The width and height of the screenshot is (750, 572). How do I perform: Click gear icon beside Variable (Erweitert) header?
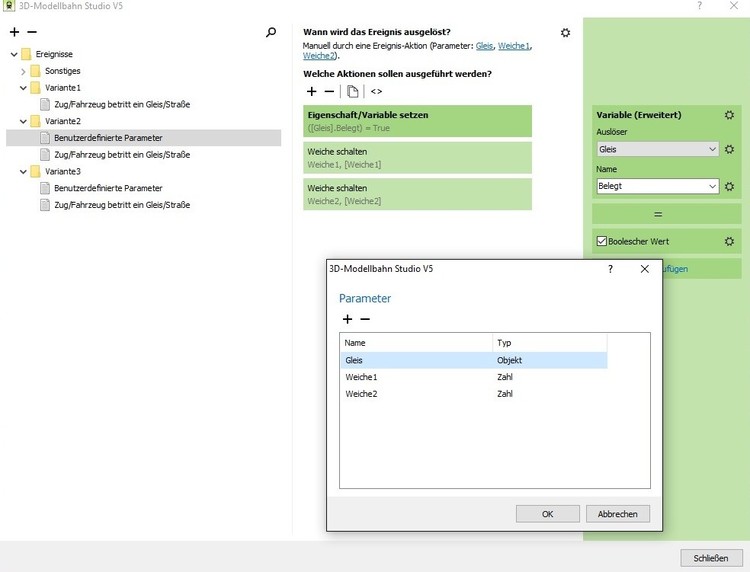pyautogui.click(x=729, y=115)
